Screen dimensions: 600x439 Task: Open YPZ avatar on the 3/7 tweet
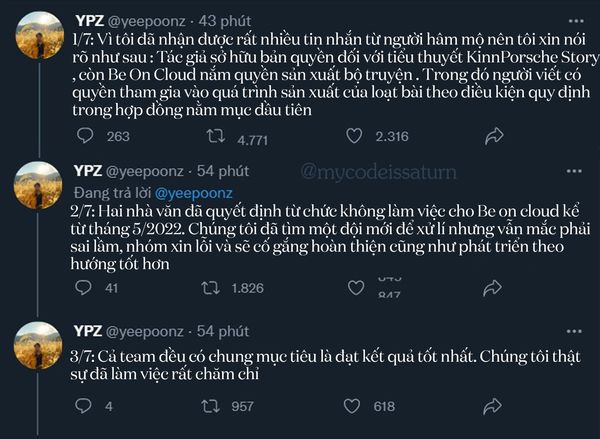click(x=38, y=347)
